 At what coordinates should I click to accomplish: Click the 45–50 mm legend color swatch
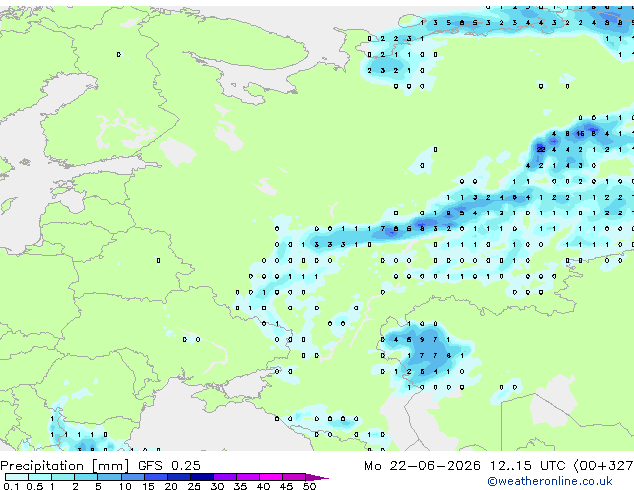tap(294, 477)
